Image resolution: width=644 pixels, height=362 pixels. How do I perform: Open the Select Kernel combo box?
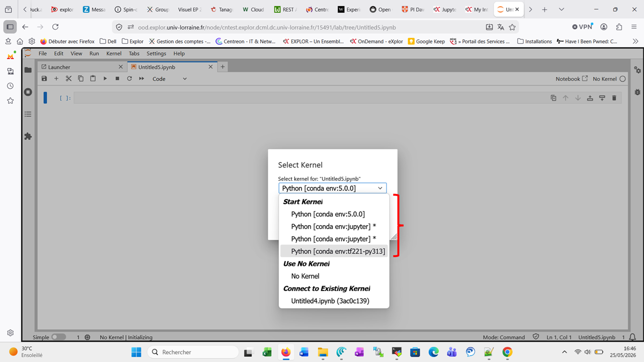point(333,188)
